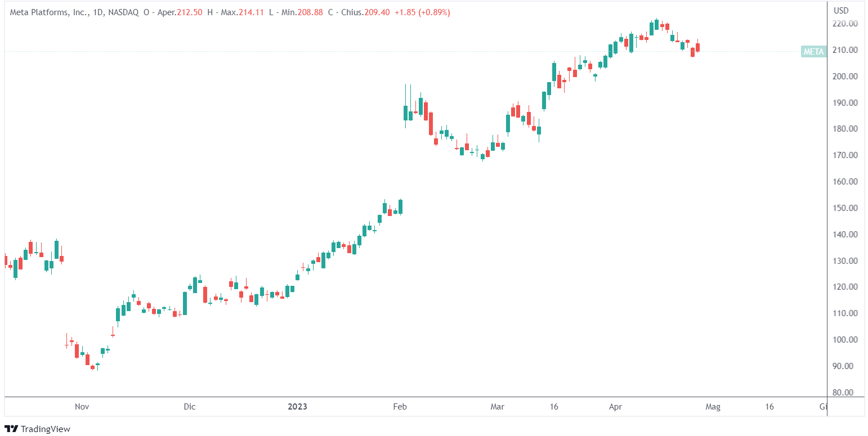Click the 150.00 level on price scale
This screenshot has height=436, width=868.
[845, 208]
